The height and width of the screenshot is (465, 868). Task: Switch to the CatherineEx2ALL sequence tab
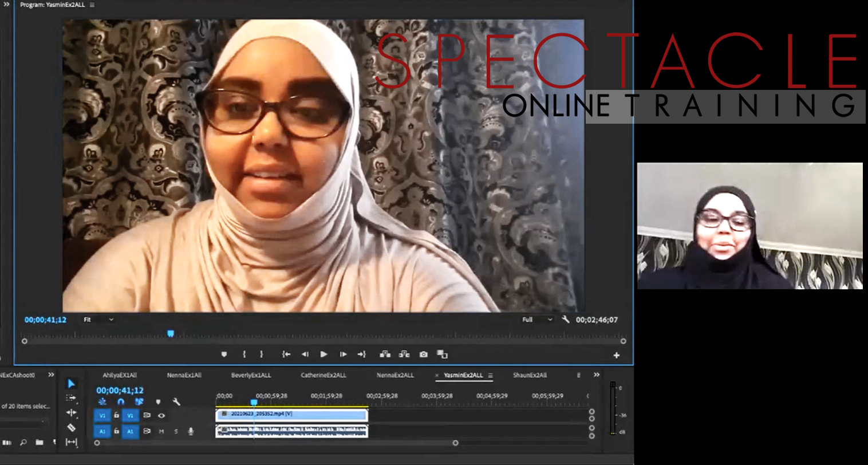click(323, 376)
